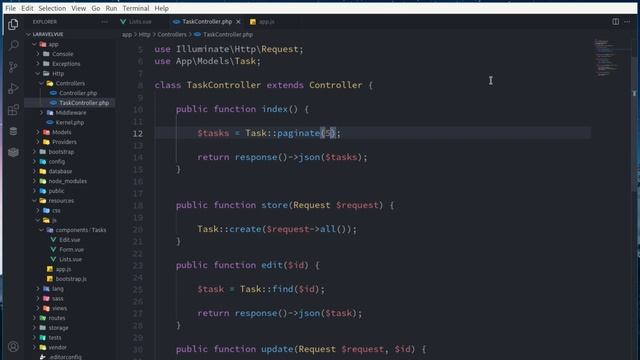Open Form.vue in the explorer

click(x=71, y=250)
